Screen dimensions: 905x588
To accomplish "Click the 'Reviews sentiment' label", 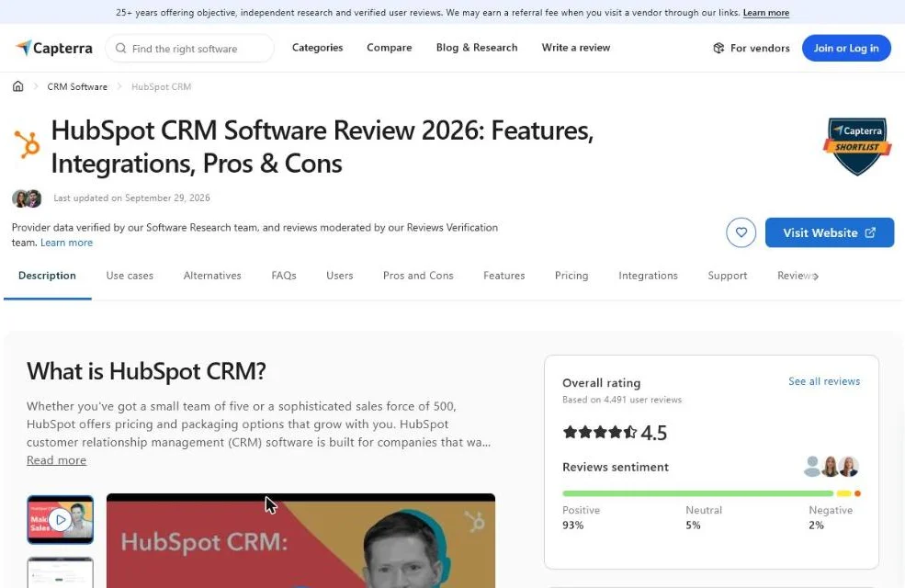I will (616, 467).
